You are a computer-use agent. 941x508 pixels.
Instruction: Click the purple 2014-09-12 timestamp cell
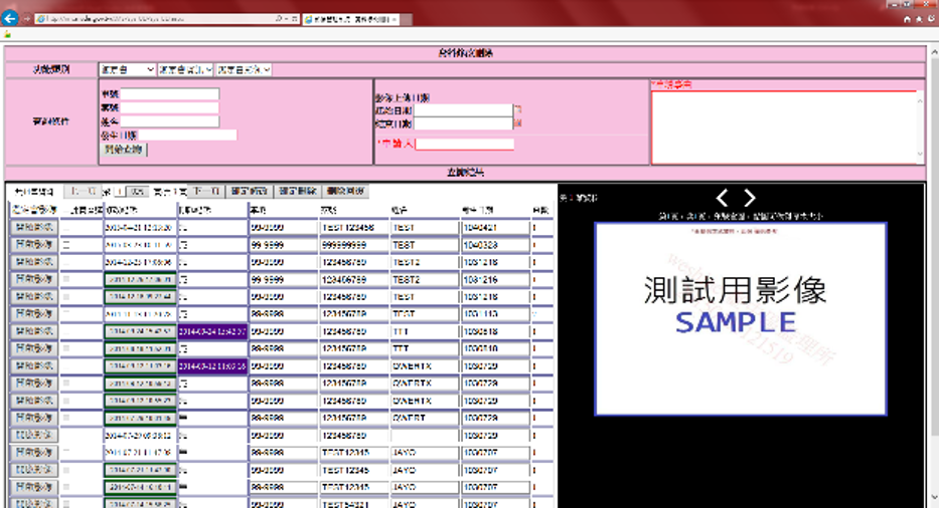tap(212, 366)
